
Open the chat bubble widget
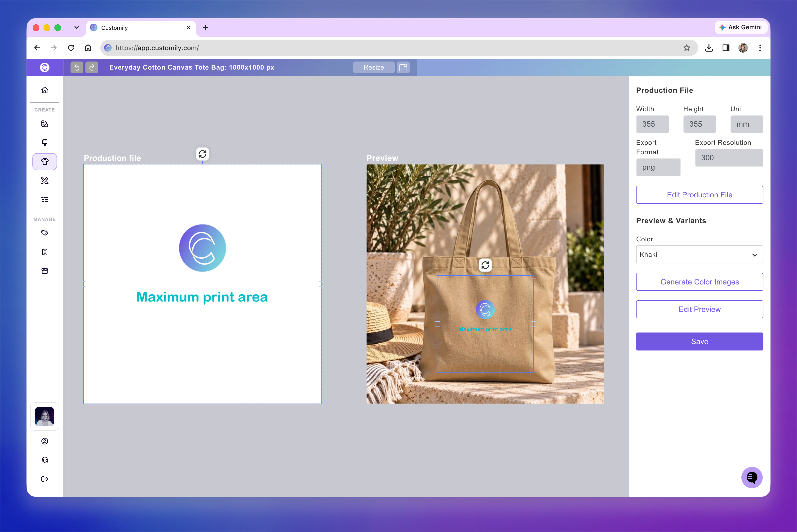pos(752,477)
